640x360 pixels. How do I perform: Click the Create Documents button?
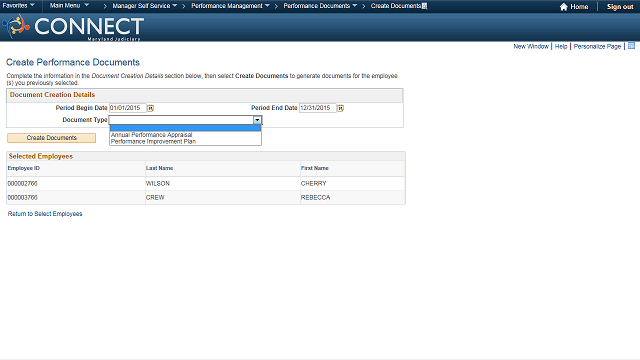[51, 138]
